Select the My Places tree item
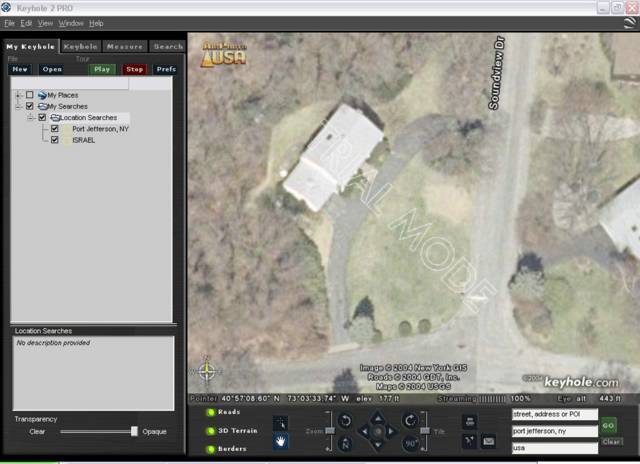Image resolution: width=640 pixels, height=464 pixels. (63, 95)
